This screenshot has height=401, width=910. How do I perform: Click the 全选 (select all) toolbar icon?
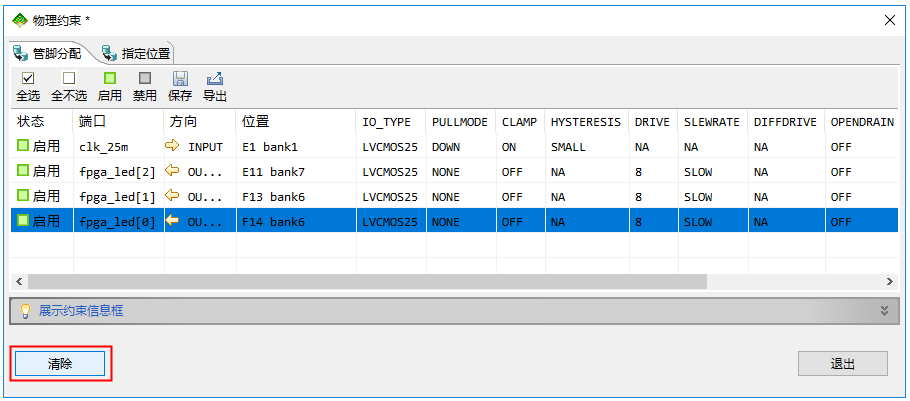28,78
